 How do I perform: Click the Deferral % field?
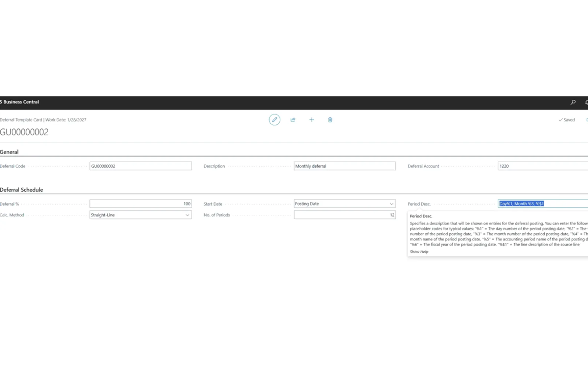coord(141,204)
